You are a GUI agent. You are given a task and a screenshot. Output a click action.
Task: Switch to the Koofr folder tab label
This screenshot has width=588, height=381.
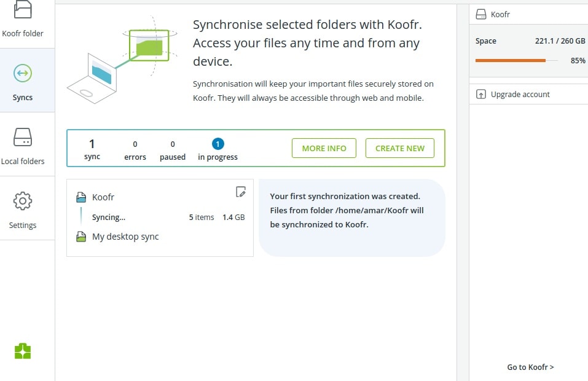click(x=23, y=33)
